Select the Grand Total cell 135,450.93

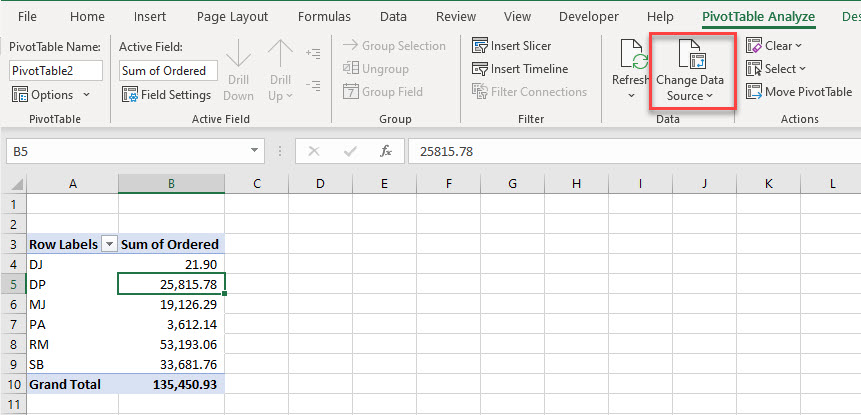click(171, 384)
